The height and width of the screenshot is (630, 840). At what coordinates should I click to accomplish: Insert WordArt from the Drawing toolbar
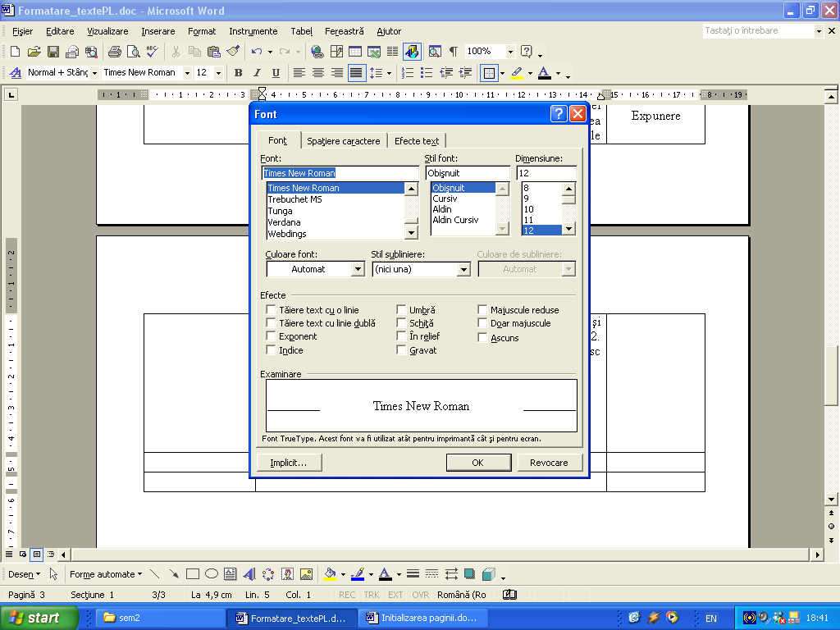pyautogui.click(x=249, y=574)
